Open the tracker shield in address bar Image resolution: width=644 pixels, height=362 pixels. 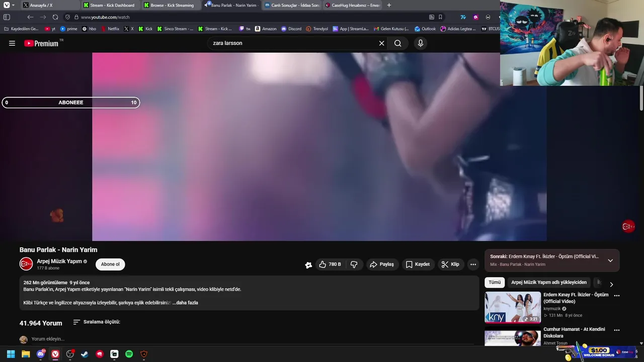click(x=68, y=17)
